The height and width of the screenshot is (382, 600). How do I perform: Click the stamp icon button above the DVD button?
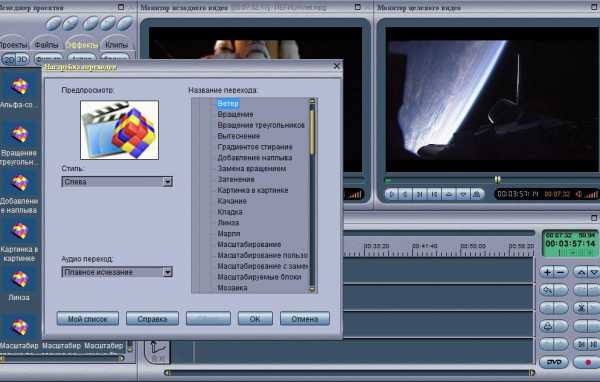tap(548, 326)
